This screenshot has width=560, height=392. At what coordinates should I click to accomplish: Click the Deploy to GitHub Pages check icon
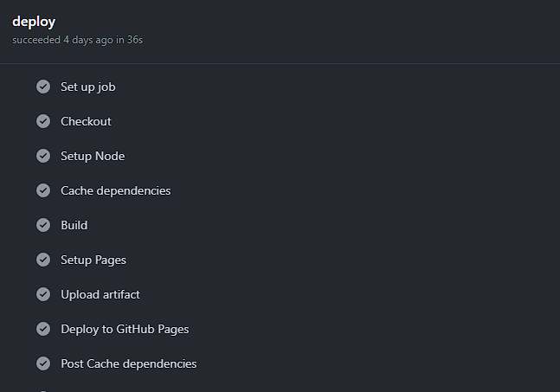tap(43, 329)
